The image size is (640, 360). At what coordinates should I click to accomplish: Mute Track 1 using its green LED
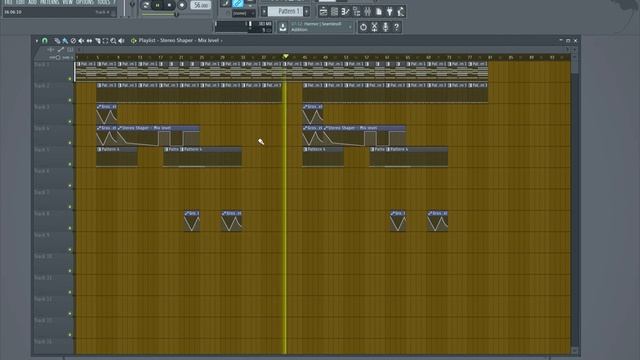(x=70, y=79)
